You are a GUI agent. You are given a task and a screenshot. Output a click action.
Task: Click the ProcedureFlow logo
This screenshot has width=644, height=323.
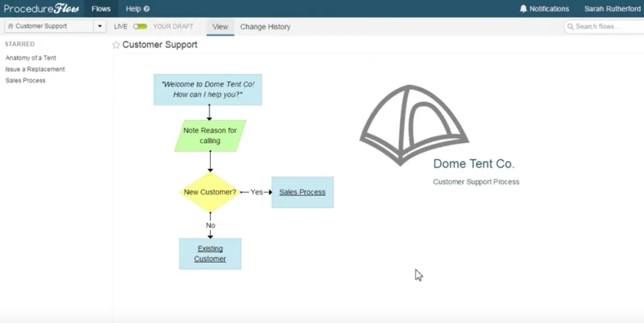(x=42, y=9)
